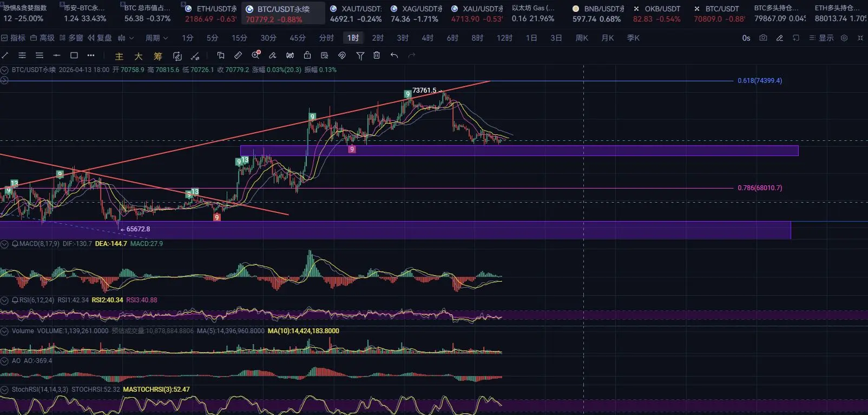Screen dimensions: 868x415
Task: Open the 指标 indicators button
Action: coord(14,38)
